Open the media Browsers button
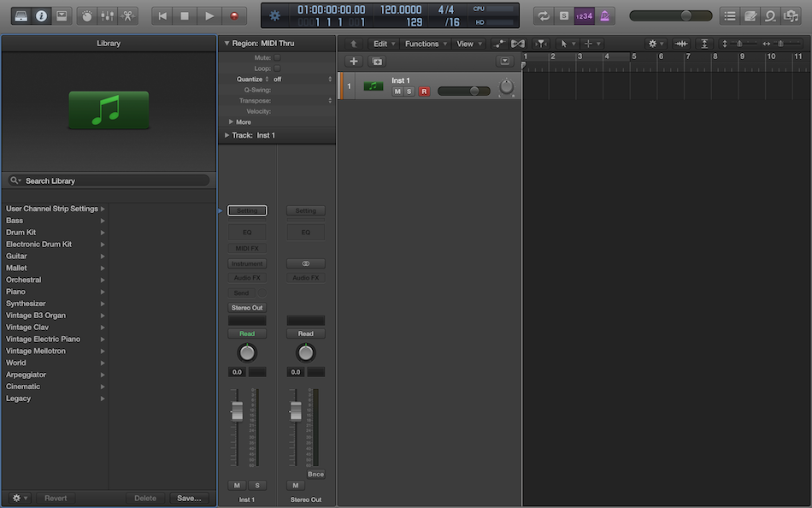812x508 pixels. [x=791, y=16]
